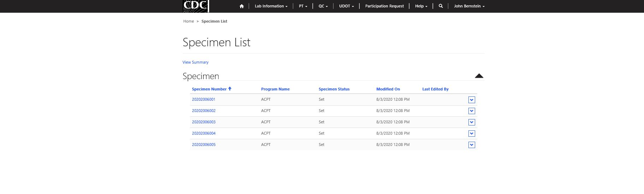
Task: Go to the home icon in navbar
Action: coord(242,6)
